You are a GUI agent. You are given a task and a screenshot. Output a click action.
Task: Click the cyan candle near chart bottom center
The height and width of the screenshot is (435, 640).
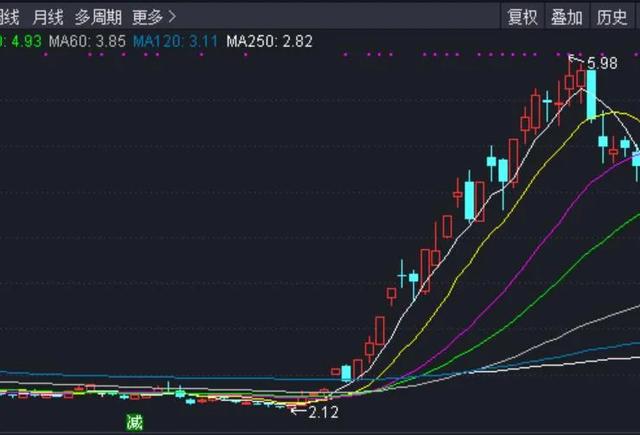point(346,373)
